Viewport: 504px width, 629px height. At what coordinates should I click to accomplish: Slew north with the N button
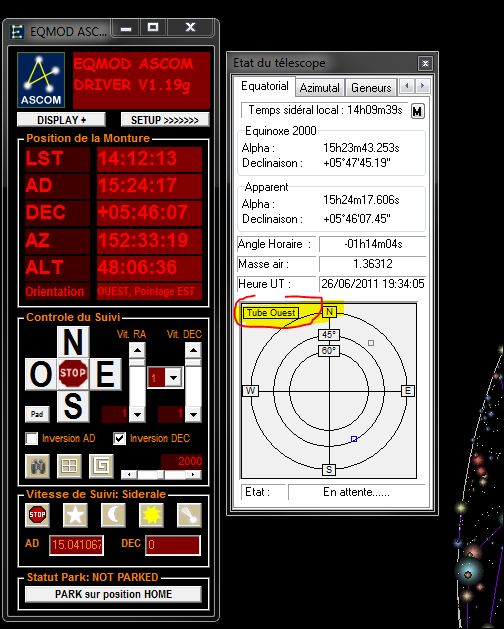pyautogui.click(x=73, y=342)
